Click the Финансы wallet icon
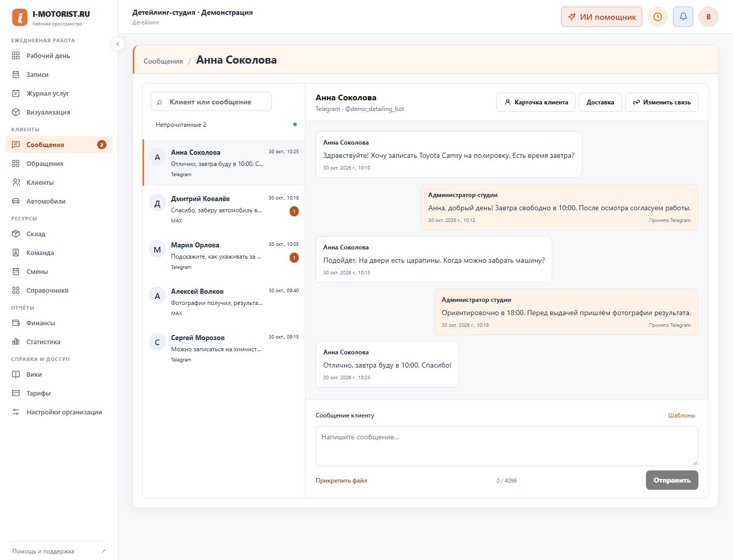 tap(16, 323)
